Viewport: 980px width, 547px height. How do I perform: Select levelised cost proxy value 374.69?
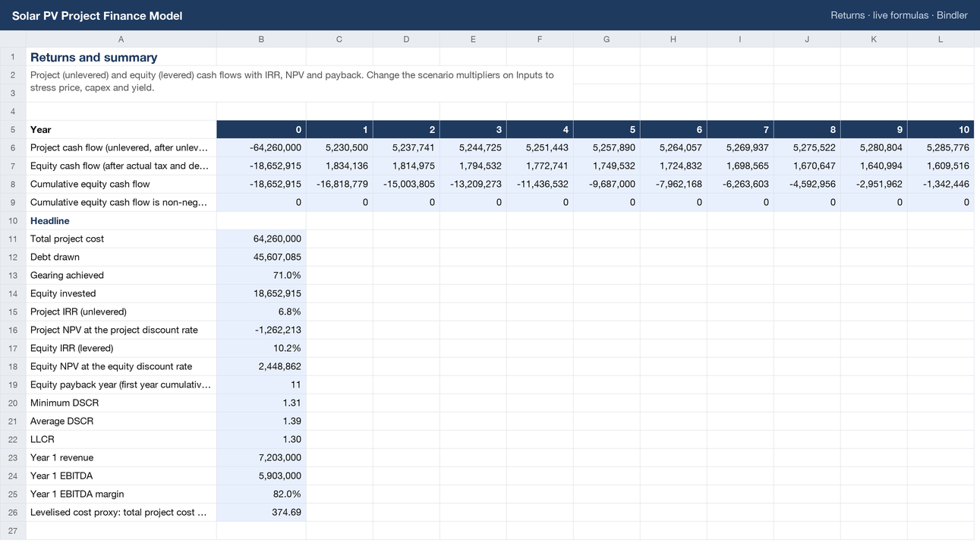click(261, 512)
